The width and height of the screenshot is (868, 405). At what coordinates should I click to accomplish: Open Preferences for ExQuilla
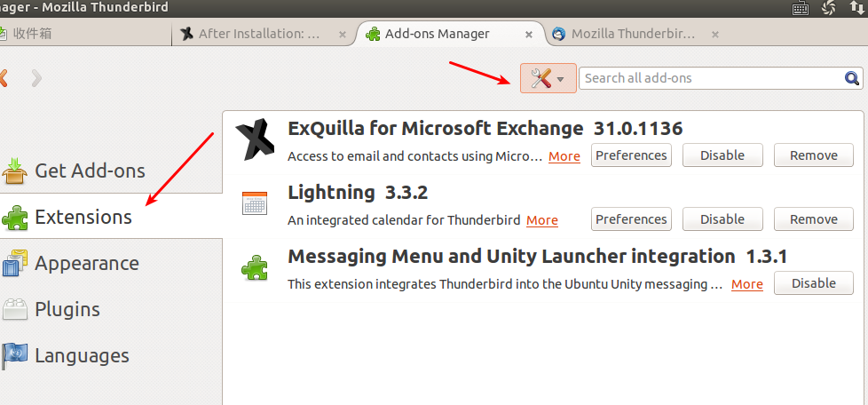coord(631,155)
